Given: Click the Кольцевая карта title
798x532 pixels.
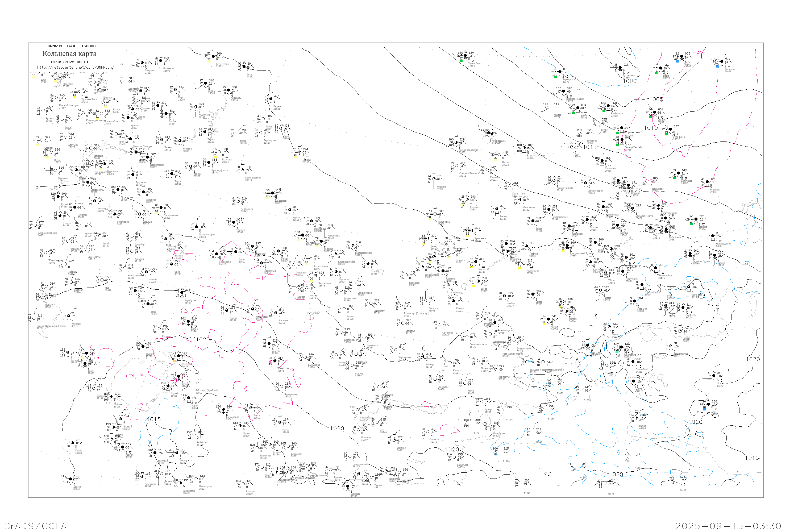Looking at the screenshot, I should click(x=69, y=54).
